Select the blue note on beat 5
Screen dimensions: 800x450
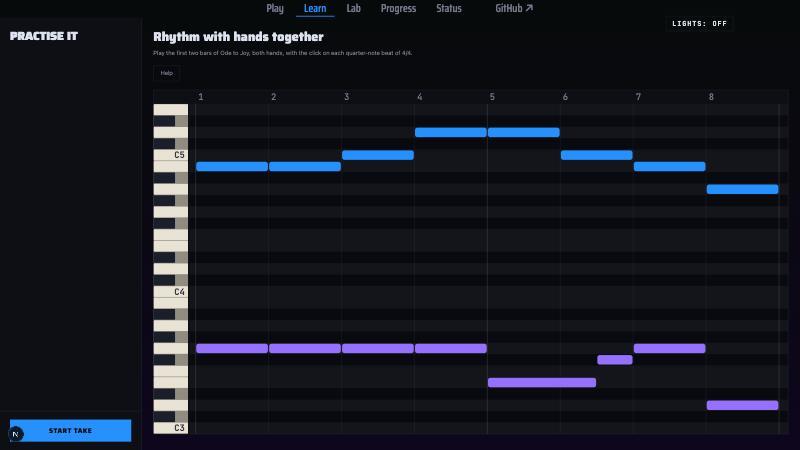(x=523, y=132)
